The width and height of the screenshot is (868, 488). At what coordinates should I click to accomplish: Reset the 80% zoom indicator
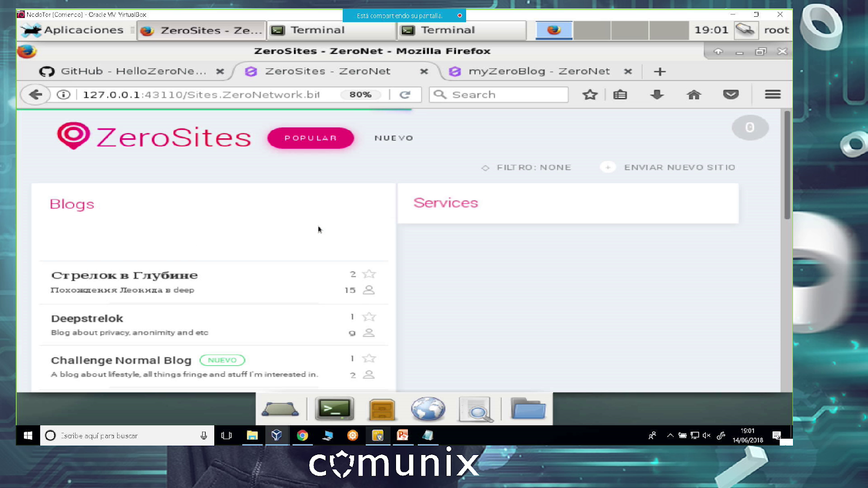360,95
